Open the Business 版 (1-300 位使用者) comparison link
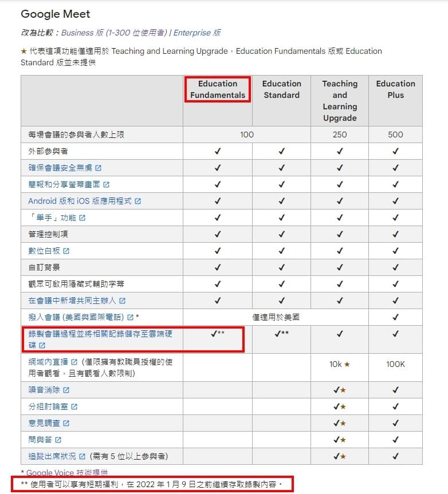Viewport: 448px width, 494px height. point(114,33)
